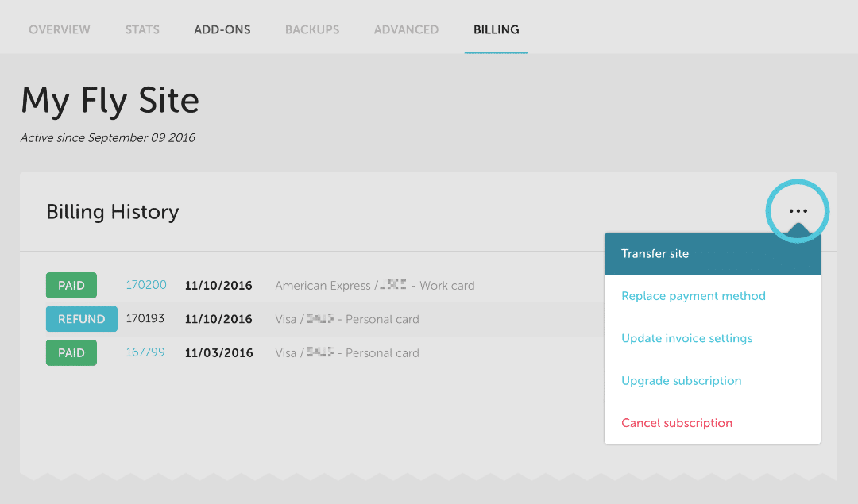Open the Advanced tab
Image resolution: width=858 pixels, height=504 pixels.
pos(406,29)
